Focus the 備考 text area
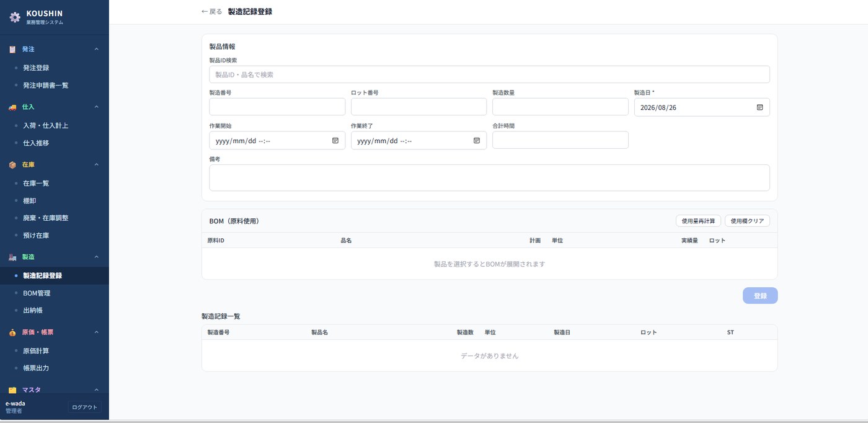The height and width of the screenshot is (423, 868). (x=489, y=177)
